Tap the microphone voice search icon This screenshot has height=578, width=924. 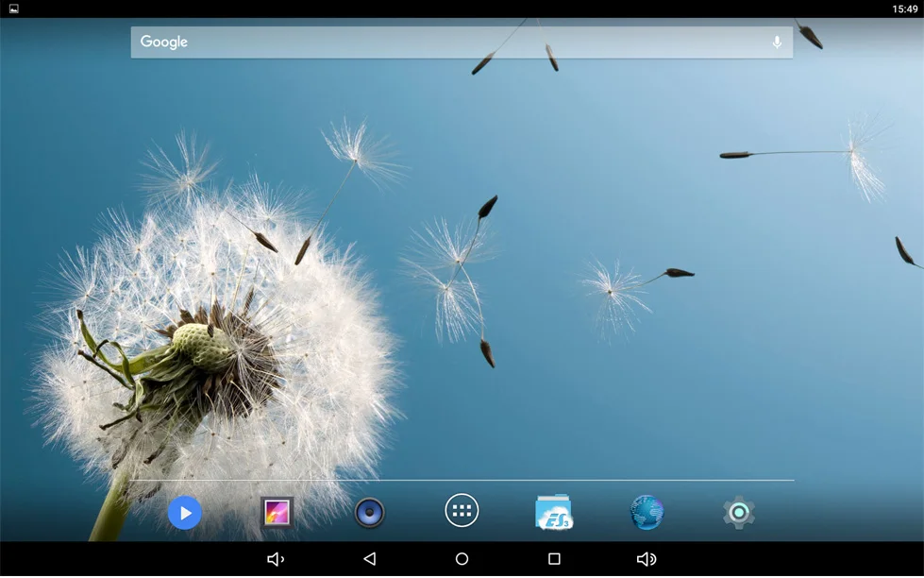point(777,42)
